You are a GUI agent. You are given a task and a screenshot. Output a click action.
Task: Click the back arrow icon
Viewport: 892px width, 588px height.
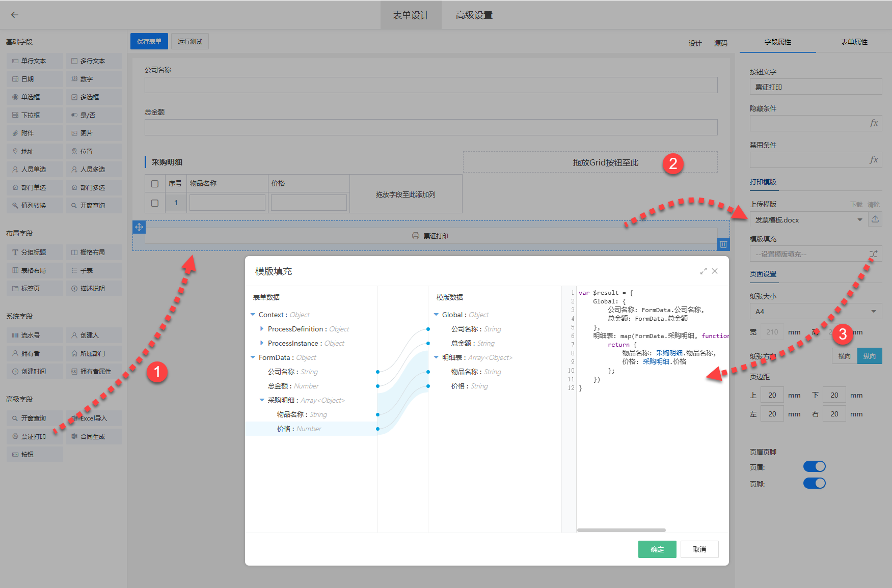[x=15, y=15]
